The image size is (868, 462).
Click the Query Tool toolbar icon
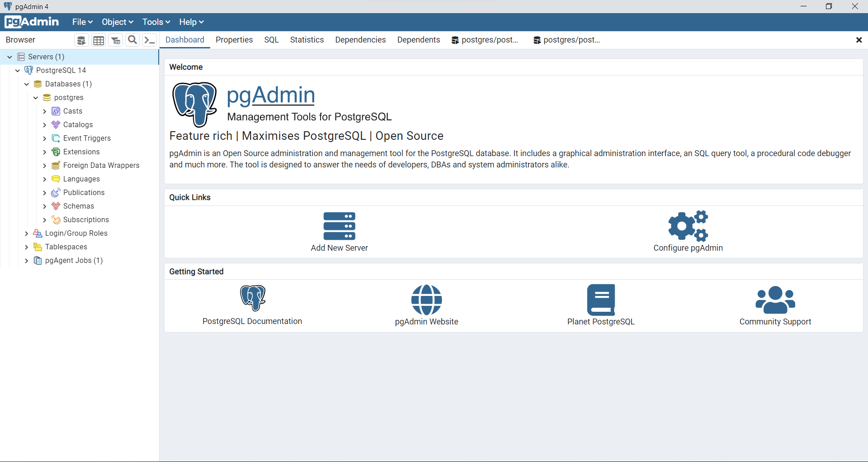point(81,40)
